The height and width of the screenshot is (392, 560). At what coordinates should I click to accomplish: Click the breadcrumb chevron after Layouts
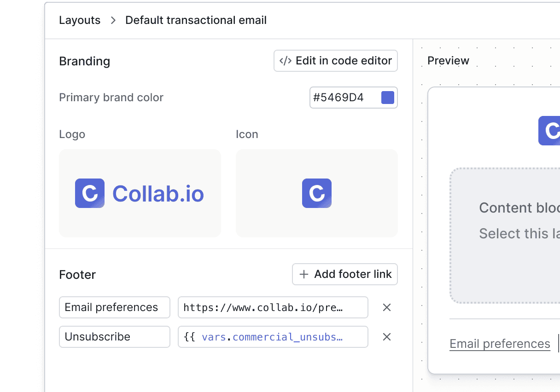pyautogui.click(x=113, y=21)
